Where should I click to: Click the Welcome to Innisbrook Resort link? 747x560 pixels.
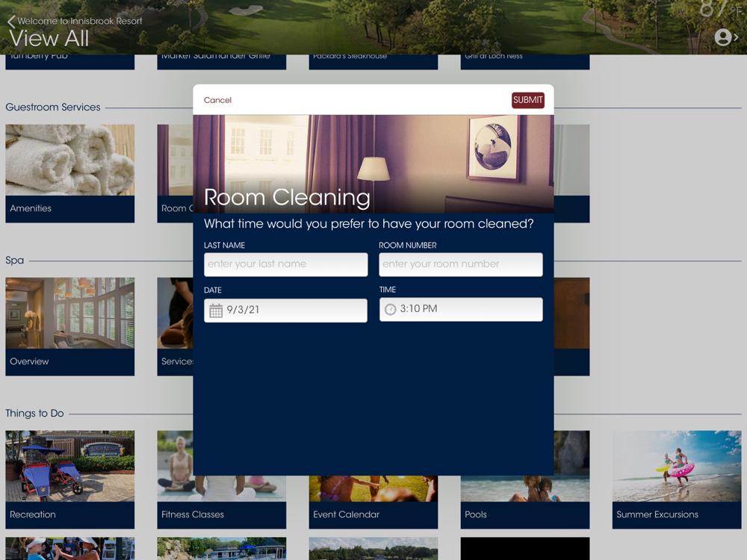tap(80, 21)
